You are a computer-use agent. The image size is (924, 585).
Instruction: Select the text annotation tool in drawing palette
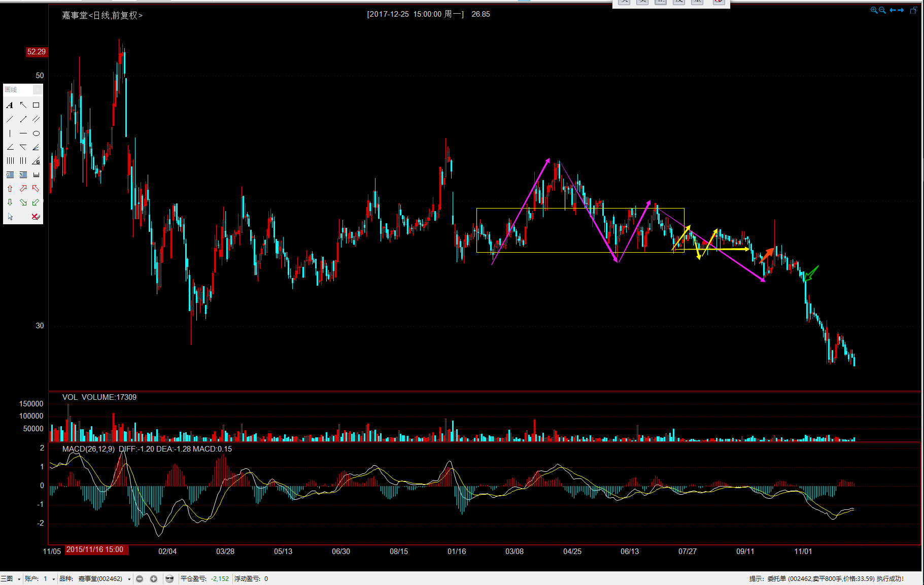[x=10, y=106]
